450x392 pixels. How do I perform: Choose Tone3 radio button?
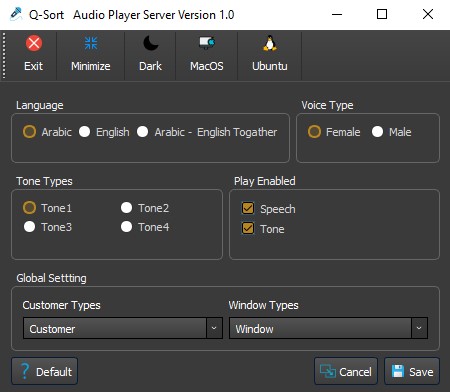[x=29, y=227]
